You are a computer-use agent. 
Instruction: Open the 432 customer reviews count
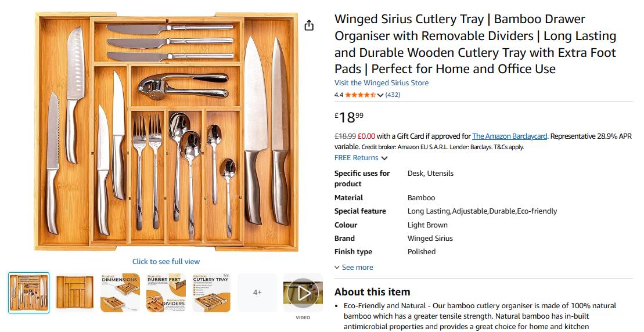(x=393, y=95)
